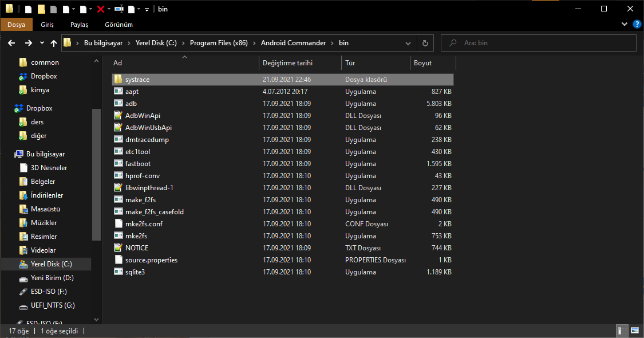
Task: Open the Dosya menu
Action: (17, 25)
